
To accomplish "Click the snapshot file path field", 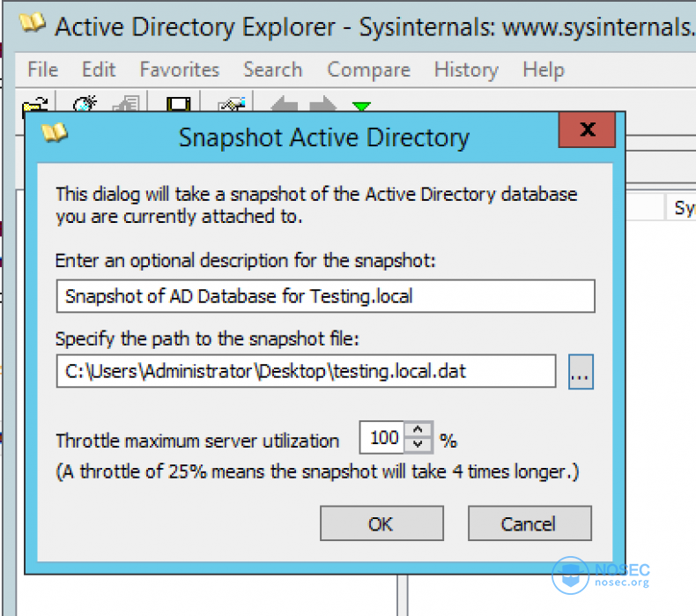I will coord(306,371).
